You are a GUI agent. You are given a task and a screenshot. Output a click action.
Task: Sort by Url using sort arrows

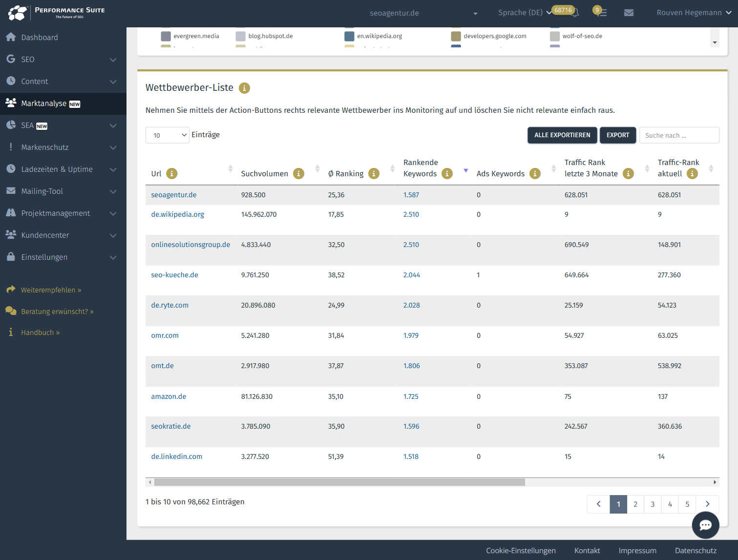tap(231, 168)
